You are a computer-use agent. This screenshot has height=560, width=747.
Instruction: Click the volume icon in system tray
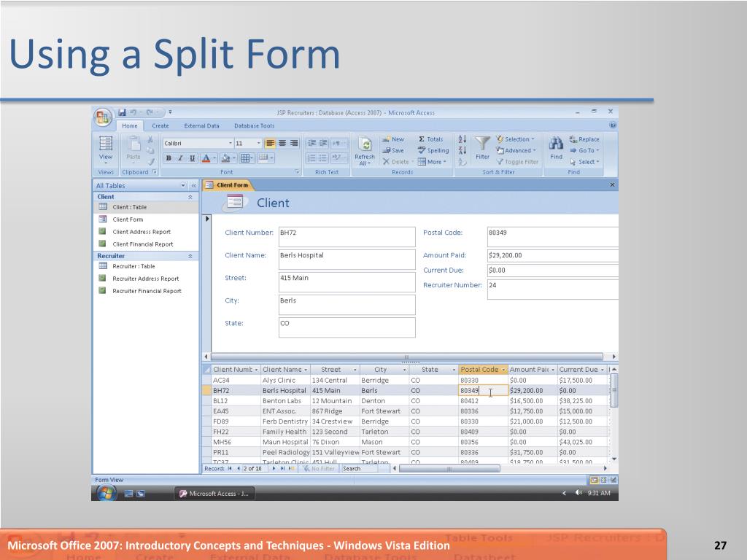pyautogui.click(x=578, y=493)
